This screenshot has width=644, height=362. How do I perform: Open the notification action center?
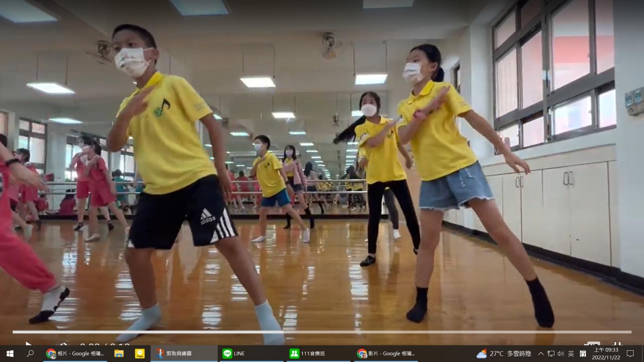[x=630, y=354]
